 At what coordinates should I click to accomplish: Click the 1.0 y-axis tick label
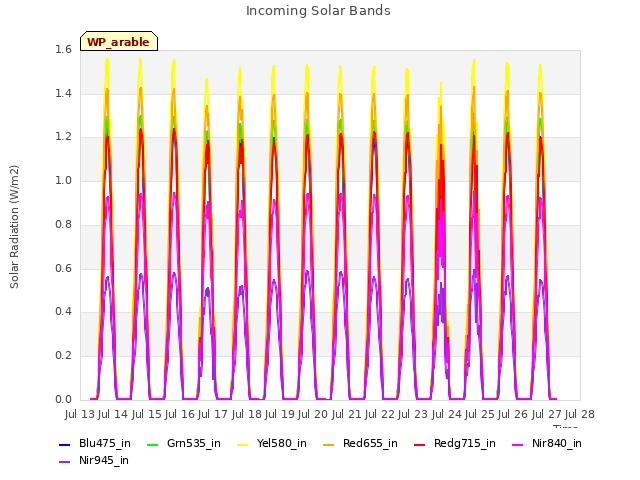pyautogui.click(x=63, y=181)
